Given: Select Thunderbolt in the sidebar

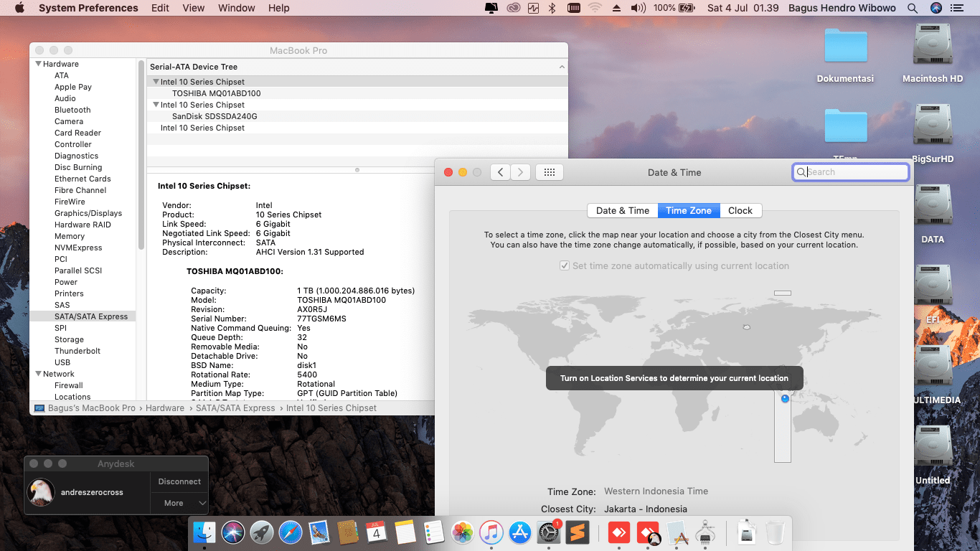Looking at the screenshot, I should click(x=77, y=351).
